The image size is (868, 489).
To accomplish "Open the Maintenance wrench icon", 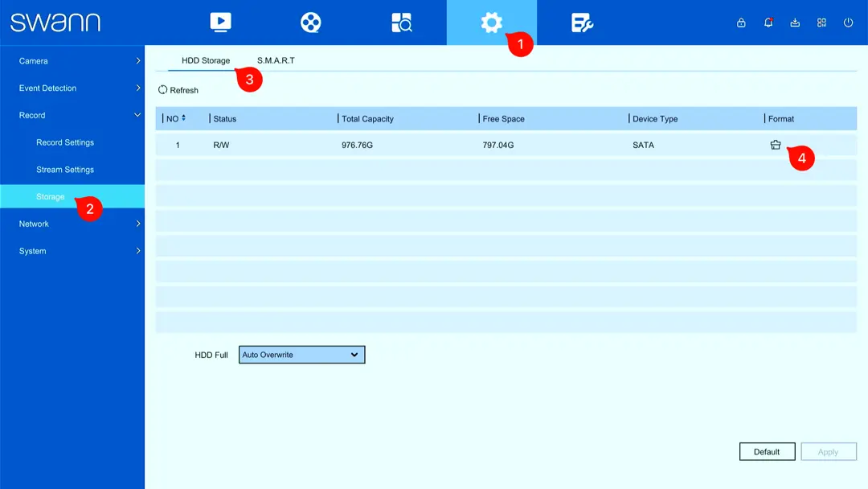I will click(x=582, y=23).
